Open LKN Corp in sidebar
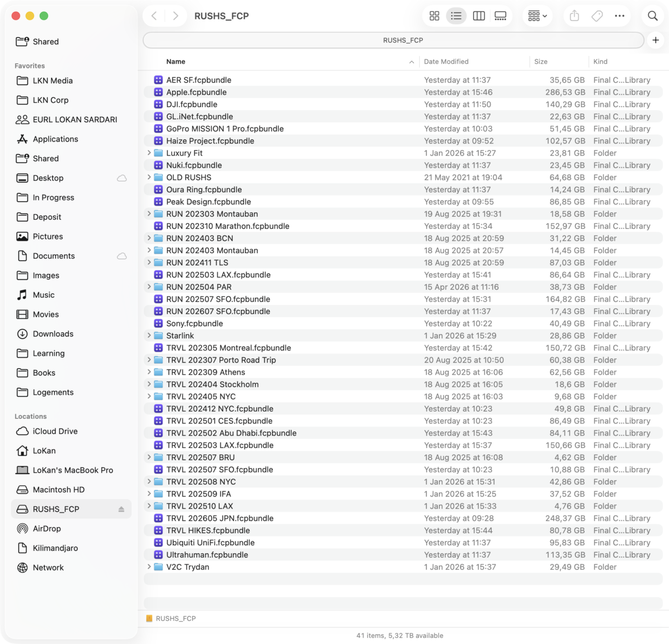This screenshot has height=644, width=669. coord(71,100)
